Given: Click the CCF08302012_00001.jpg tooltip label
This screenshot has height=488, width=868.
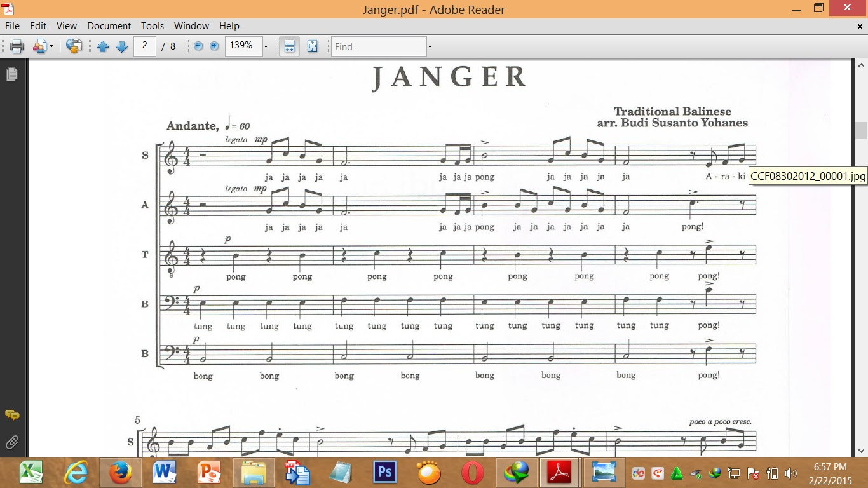Looking at the screenshot, I should pyautogui.click(x=808, y=176).
